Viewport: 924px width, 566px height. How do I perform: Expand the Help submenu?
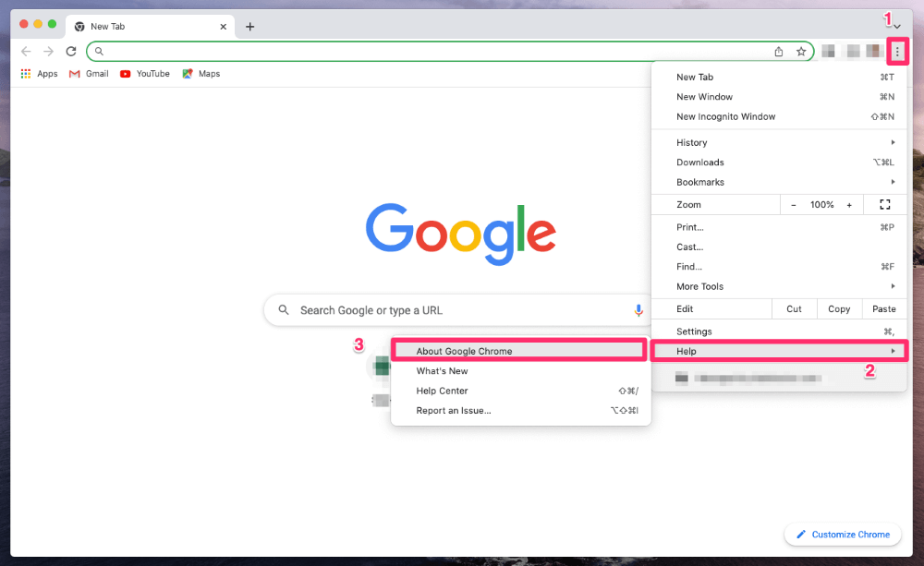pyautogui.click(x=779, y=351)
